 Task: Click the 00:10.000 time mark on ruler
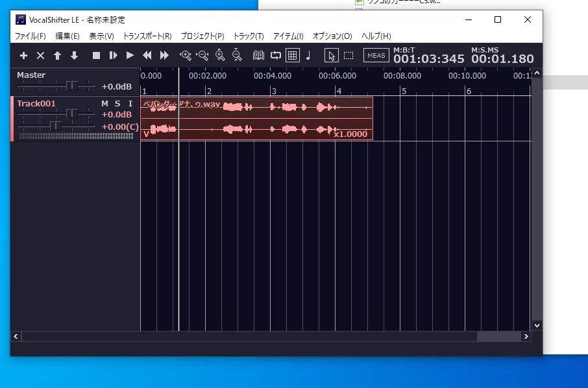(467, 76)
